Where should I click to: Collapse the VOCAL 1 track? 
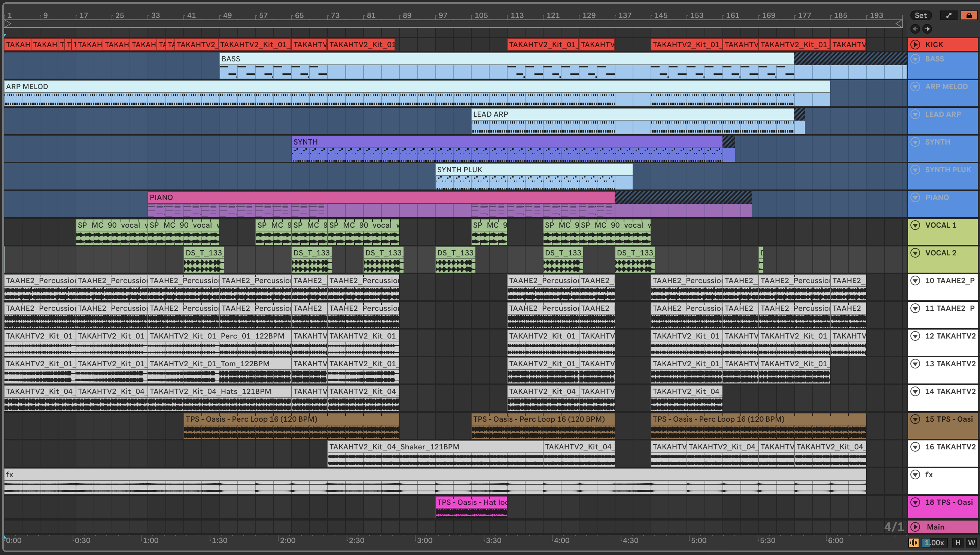pyautogui.click(x=915, y=225)
